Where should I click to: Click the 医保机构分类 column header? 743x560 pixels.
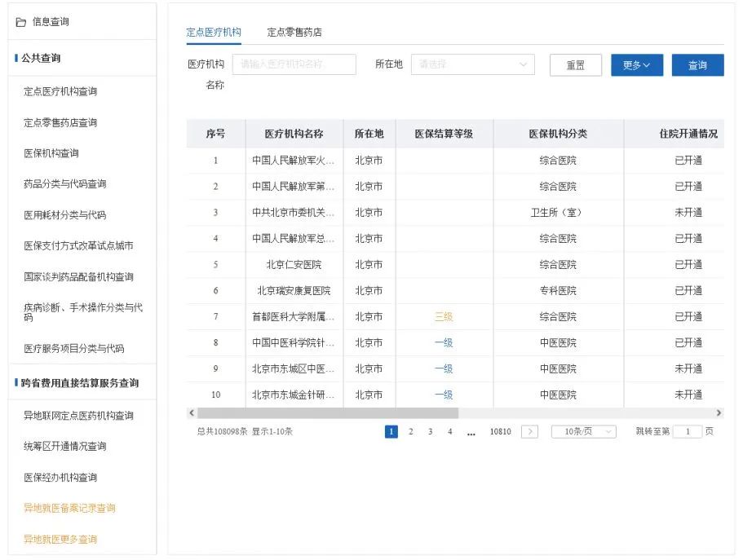coord(558,134)
